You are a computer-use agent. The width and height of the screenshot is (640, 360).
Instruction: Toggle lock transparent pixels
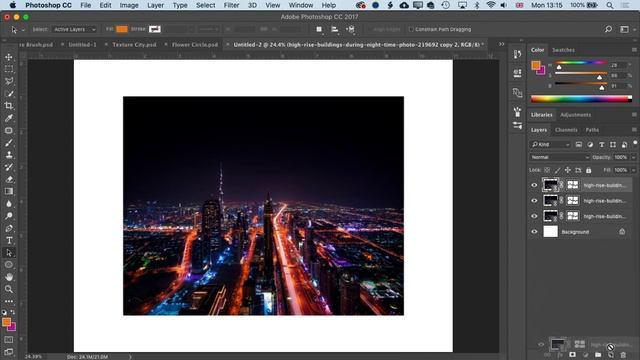coord(547,170)
